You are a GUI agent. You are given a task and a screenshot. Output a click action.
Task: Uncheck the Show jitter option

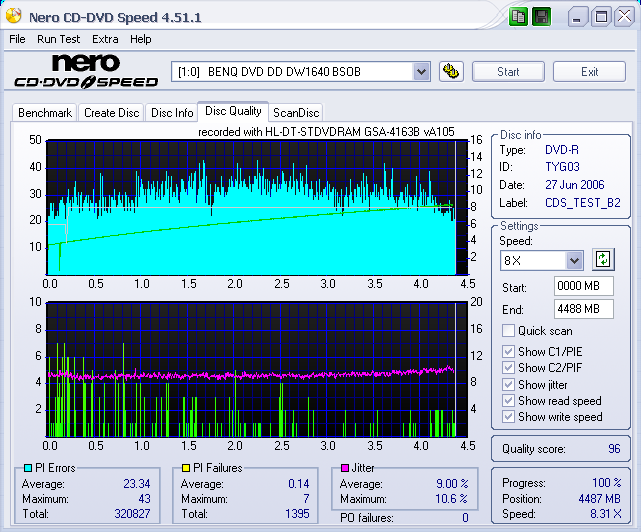point(509,384)
